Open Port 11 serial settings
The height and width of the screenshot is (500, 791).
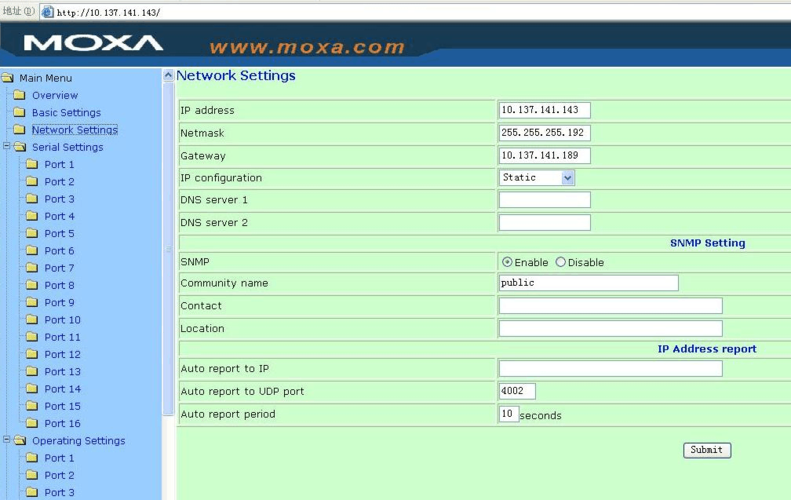click(x=63, y=337)
